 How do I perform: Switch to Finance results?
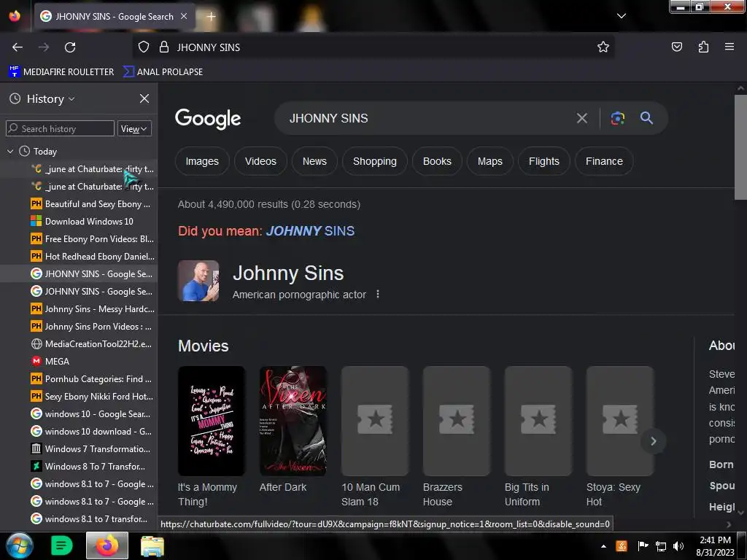click(x=604, y=161)
